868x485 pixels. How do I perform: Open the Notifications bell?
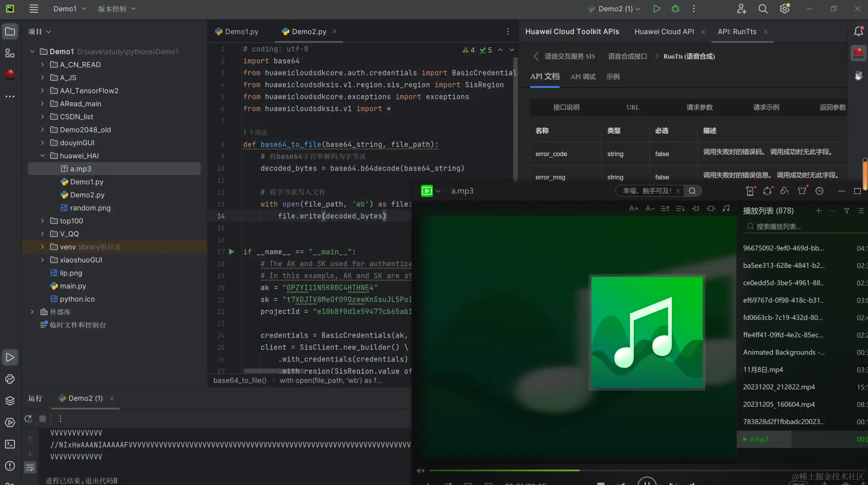[858, 31]
